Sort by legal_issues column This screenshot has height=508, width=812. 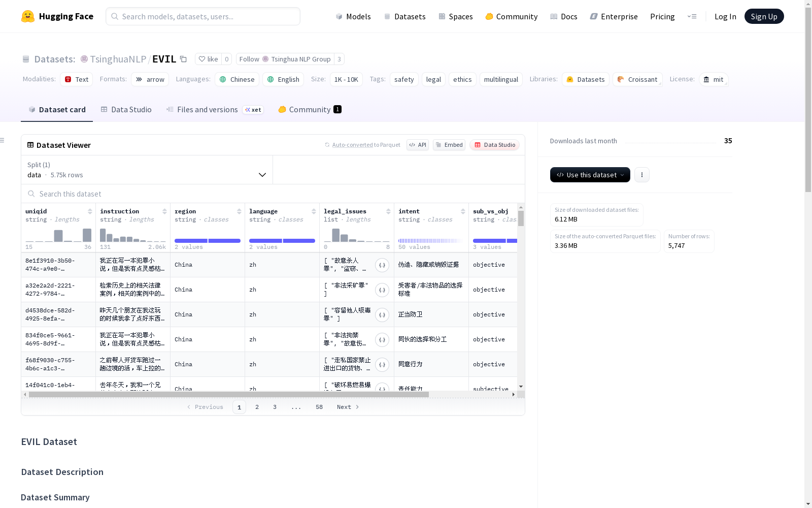388,211
